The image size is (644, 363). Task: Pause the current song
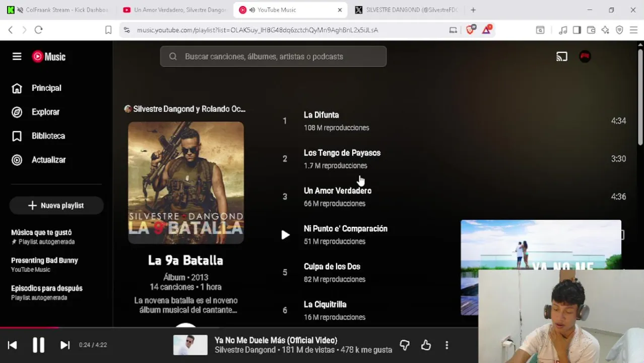click(x=39, y=345)
